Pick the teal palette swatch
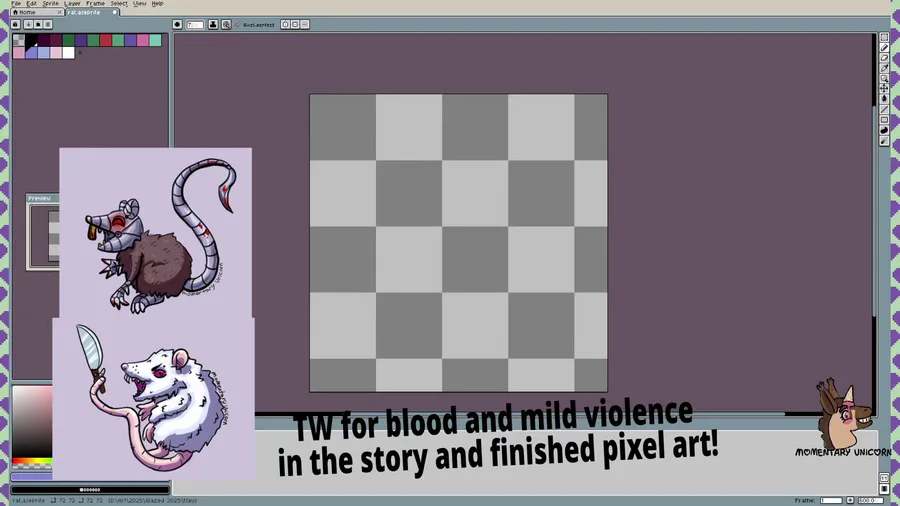This screenshot has width=900, height=506. [155, 40]
